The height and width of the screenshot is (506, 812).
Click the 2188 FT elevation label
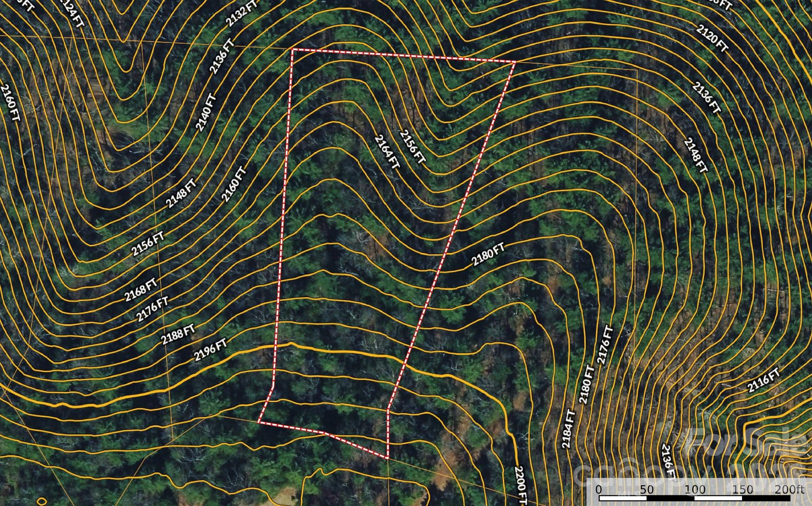click(178, 334)
